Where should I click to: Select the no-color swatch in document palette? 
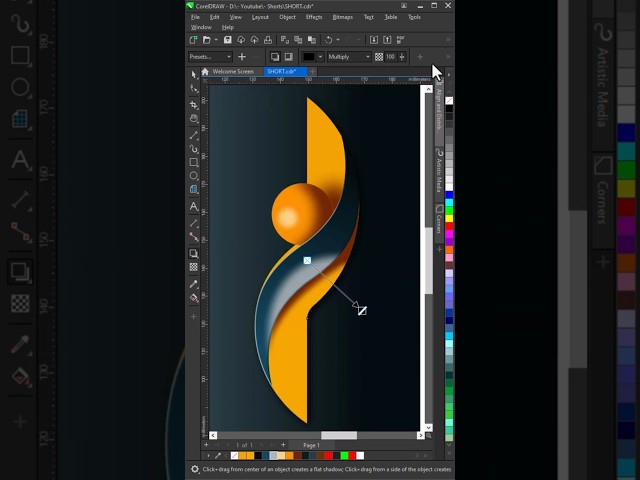[x=235, y=456]
